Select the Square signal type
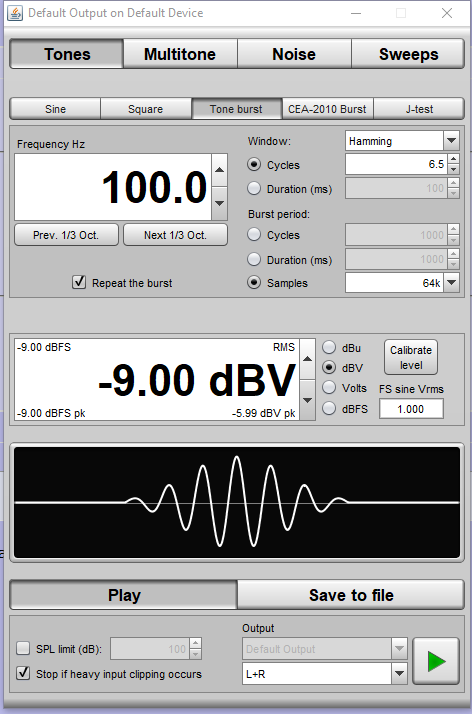 coord(146,109)
